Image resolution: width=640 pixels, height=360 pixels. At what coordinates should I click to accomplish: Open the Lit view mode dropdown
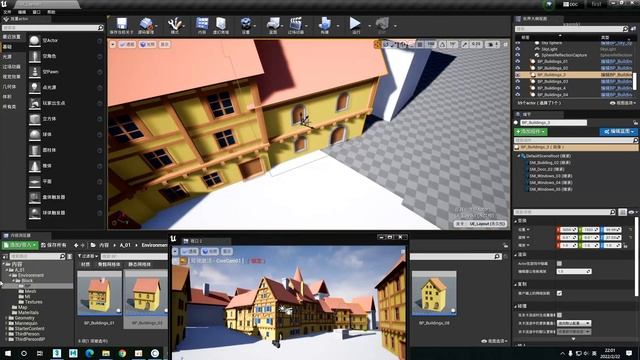click(147, 44)
